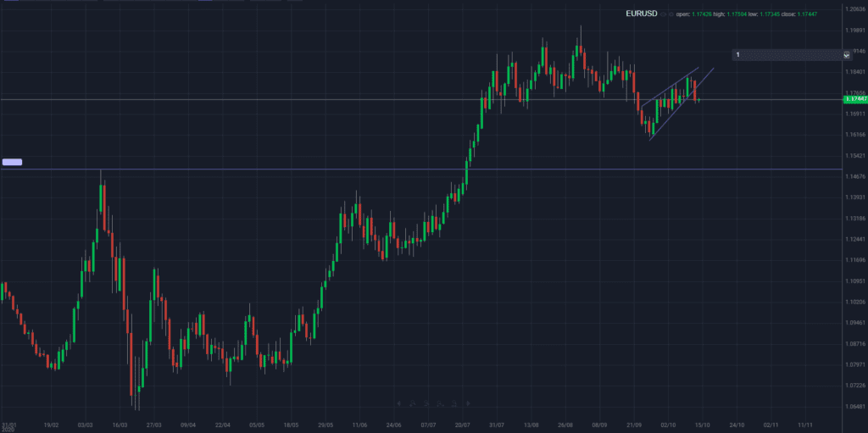Click the 24/06 date label
868x433 pixels.
[x=393, y=425]
